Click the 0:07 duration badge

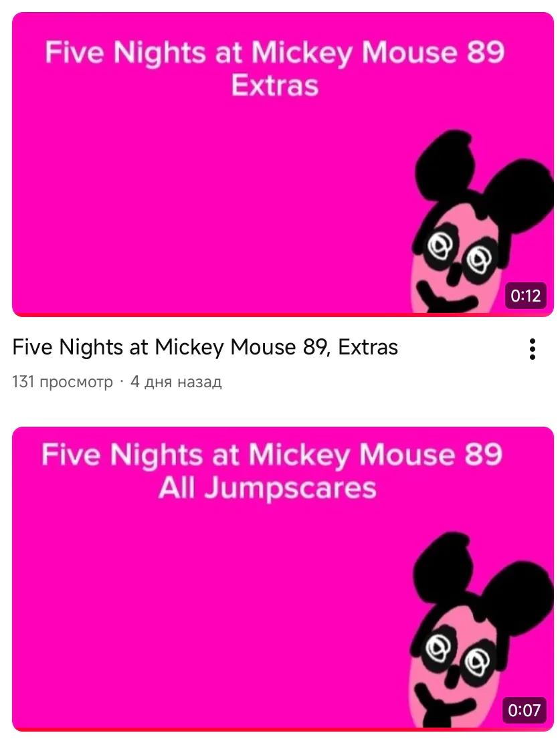tap(524, 710)
